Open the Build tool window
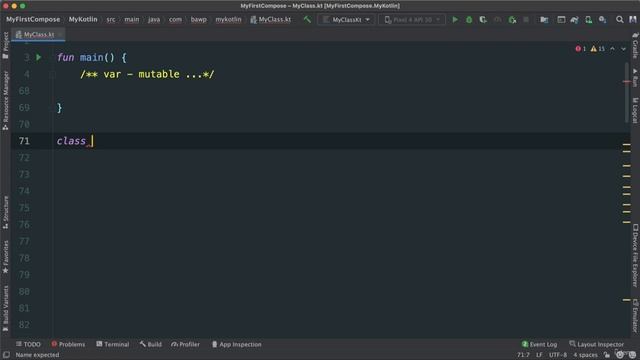Screen dimensions: 640x360 point(150,344)
